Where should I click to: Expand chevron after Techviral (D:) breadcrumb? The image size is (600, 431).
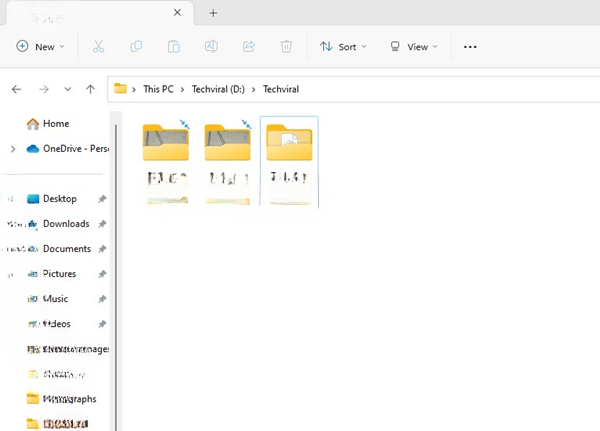[x=253, y=90]
